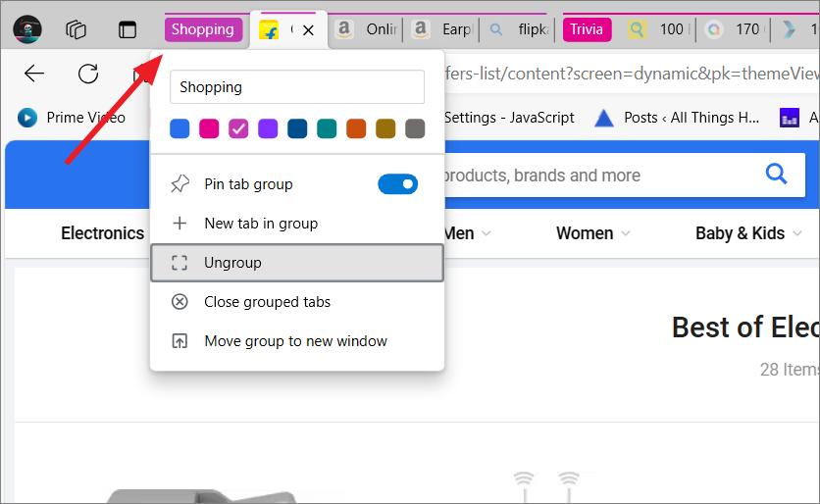
Task: Open Settings - JavaScript bookmark
Action: tap(509, 118)
